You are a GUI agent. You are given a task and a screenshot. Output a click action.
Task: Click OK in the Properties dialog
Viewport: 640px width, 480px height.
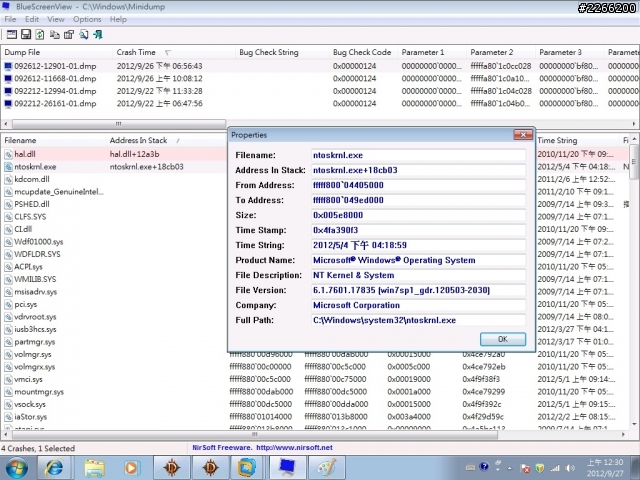[503, 339]
